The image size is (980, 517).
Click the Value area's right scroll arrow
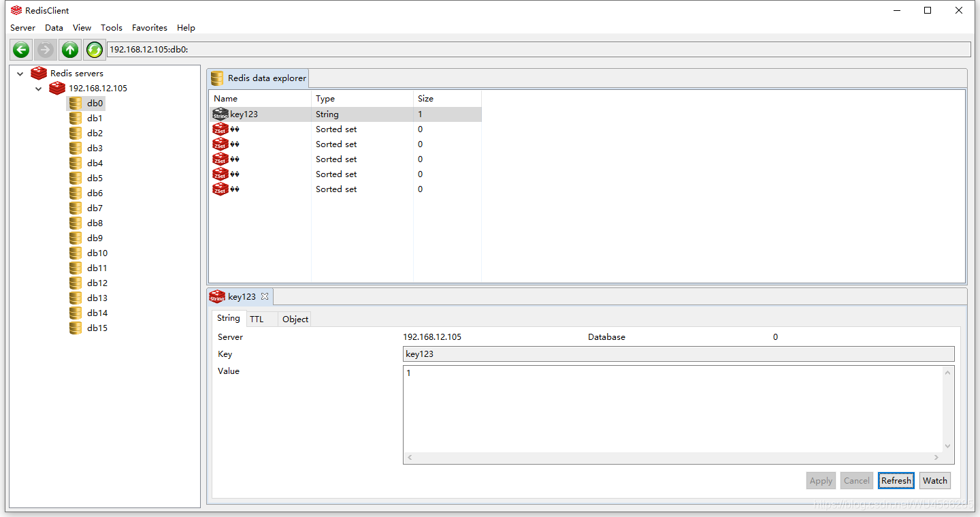point(936,458)
